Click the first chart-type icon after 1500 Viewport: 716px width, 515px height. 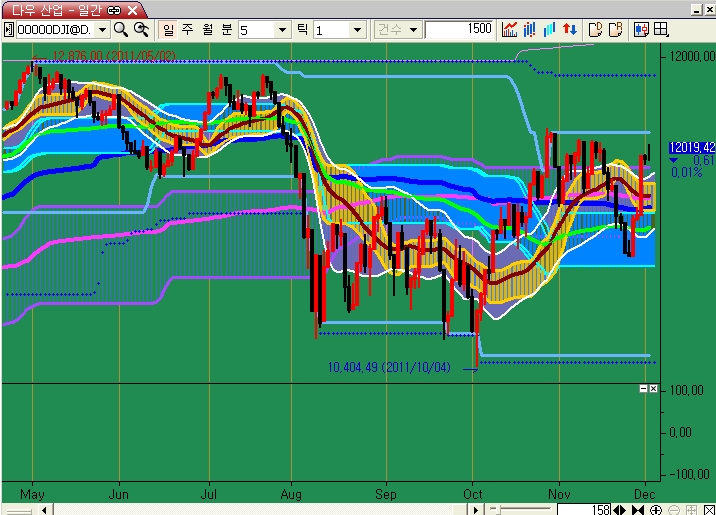click(509, 30)
